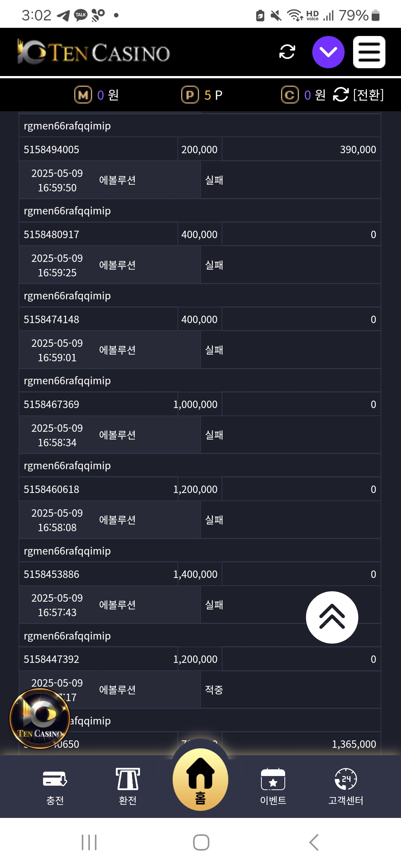Tap the Ten Casino header logo

tap(94, 52)
